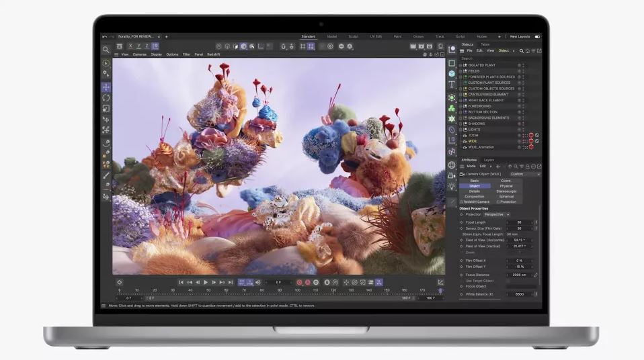This screenshot has height=360, width=644.
Task: Open the Custom dropdown beside Camera Object
Action: (x=524, y=174)
